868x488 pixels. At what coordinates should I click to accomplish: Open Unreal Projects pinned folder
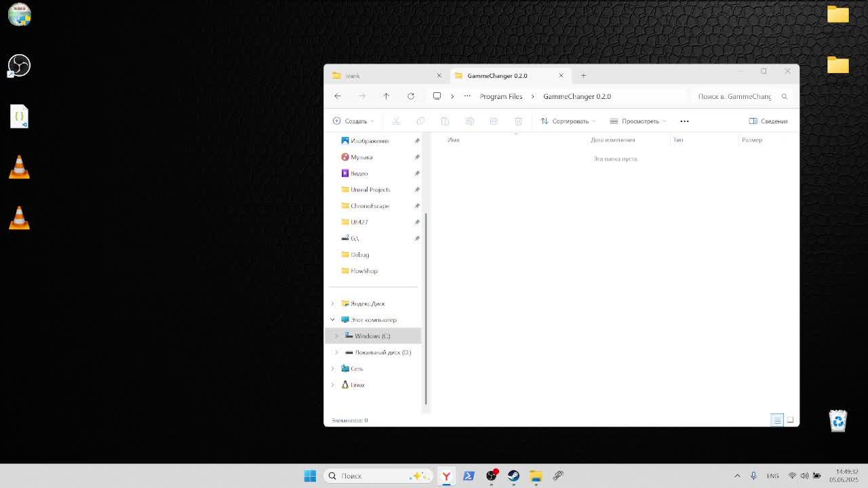(x=370, y=190)
